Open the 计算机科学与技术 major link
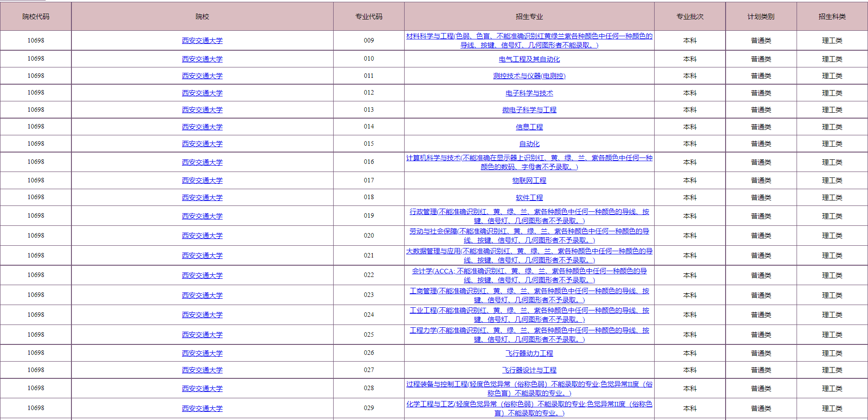Image resolution: width=868 pixels, height=420 pixels. pos(529,162)
